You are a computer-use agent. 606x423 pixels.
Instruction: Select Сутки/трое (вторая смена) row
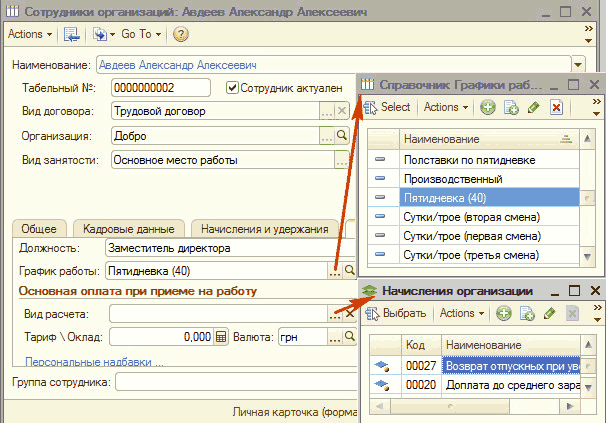[x=473, y=217]
